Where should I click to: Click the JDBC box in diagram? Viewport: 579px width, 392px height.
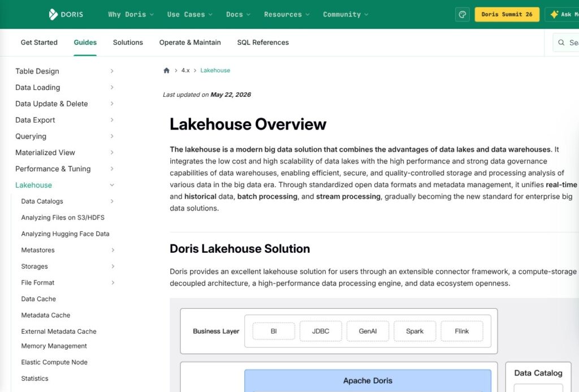click(x=321, y=331)
